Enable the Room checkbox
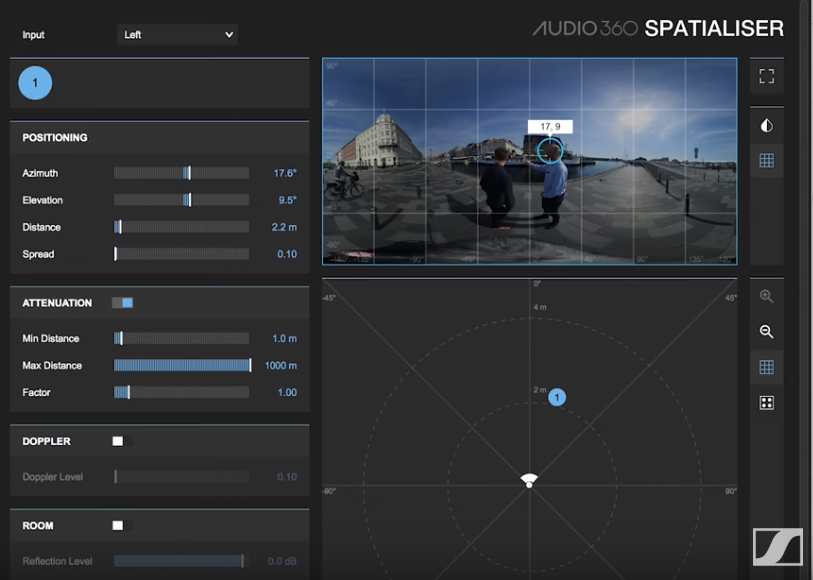813x580 pixels. 118,526
